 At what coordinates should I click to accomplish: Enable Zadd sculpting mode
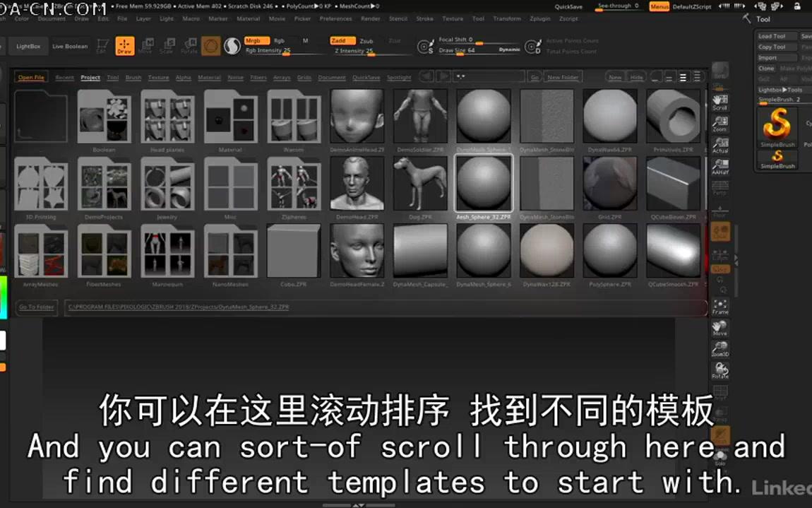point(341,41)
